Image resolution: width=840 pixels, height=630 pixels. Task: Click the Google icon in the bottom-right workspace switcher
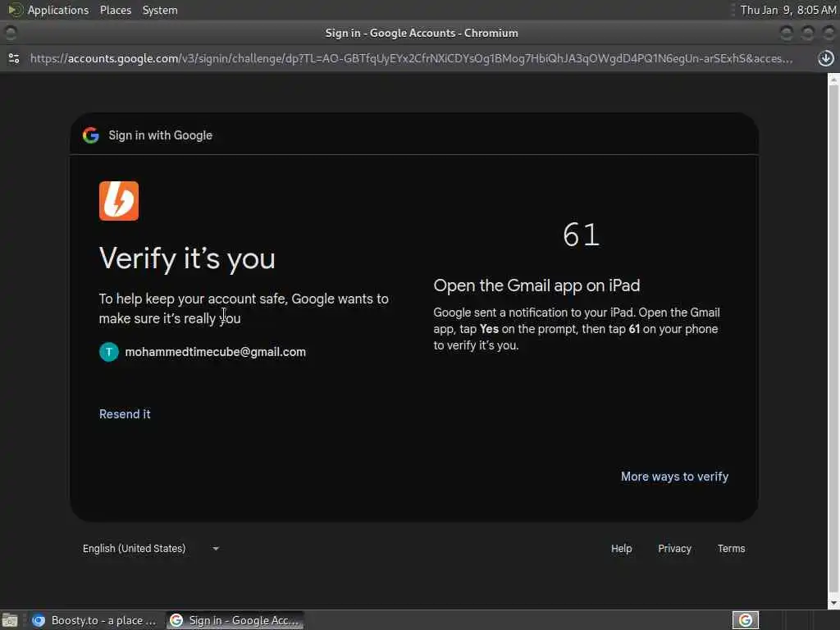[x=745, y=620]
